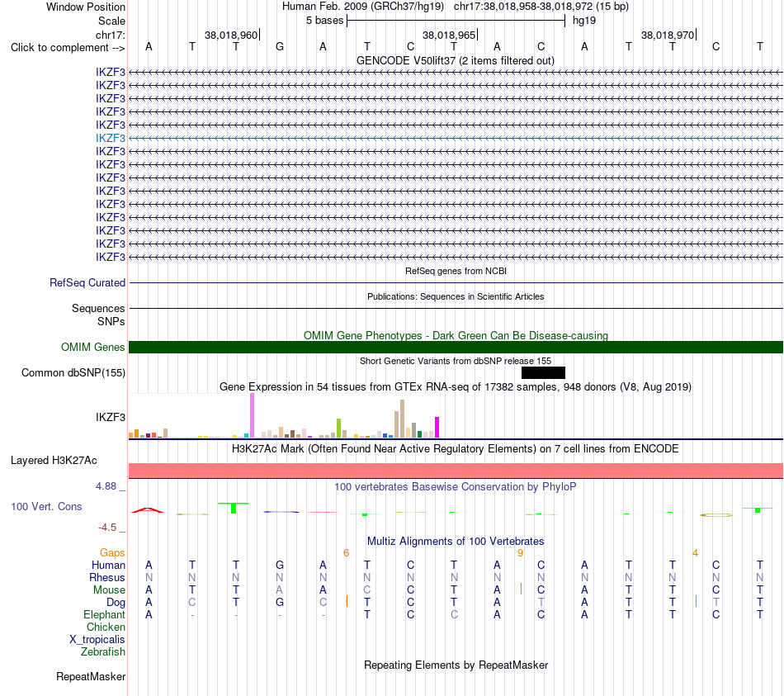
Task: Click the 'Click to complement -->' label
Action: point(68,48)
